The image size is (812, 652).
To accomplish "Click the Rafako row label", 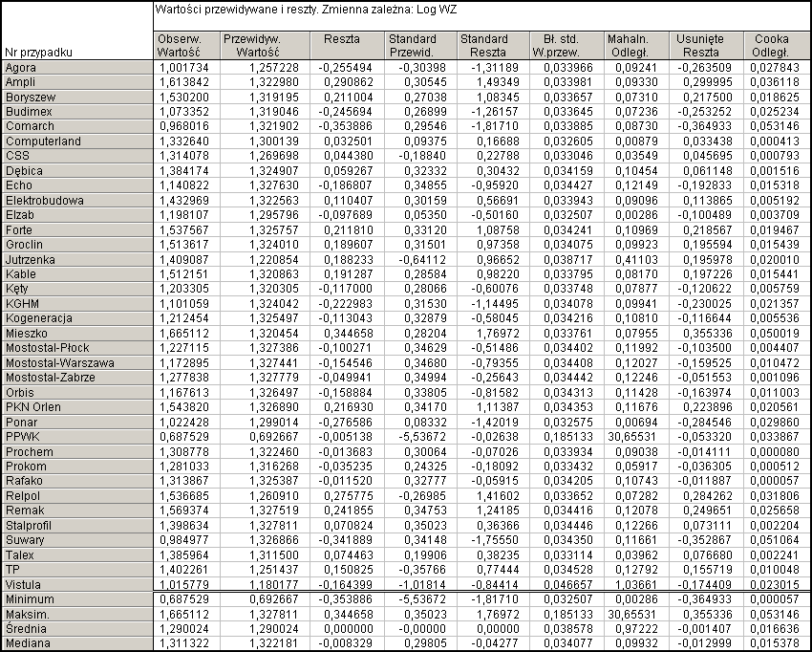I will [x=77, y=481].
